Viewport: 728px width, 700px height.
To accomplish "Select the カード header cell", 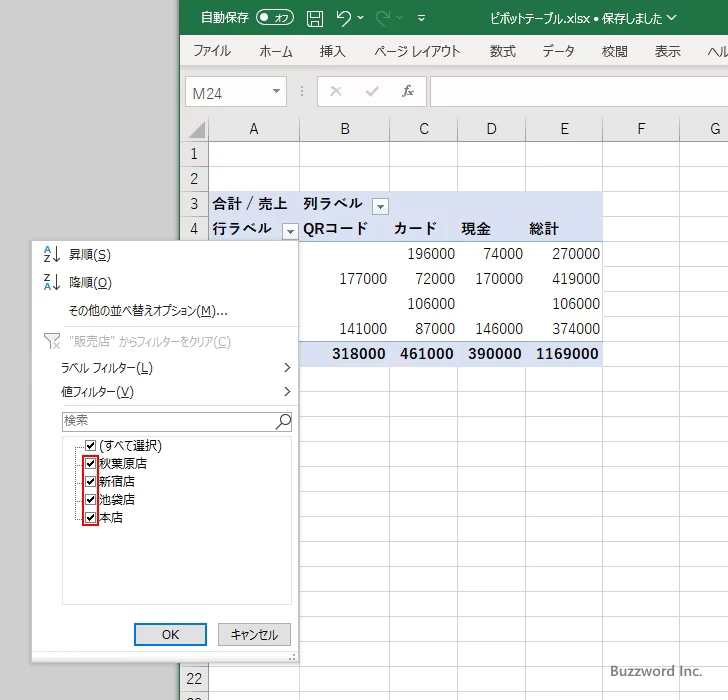I will pyautogui.click(x=423, y=229).
